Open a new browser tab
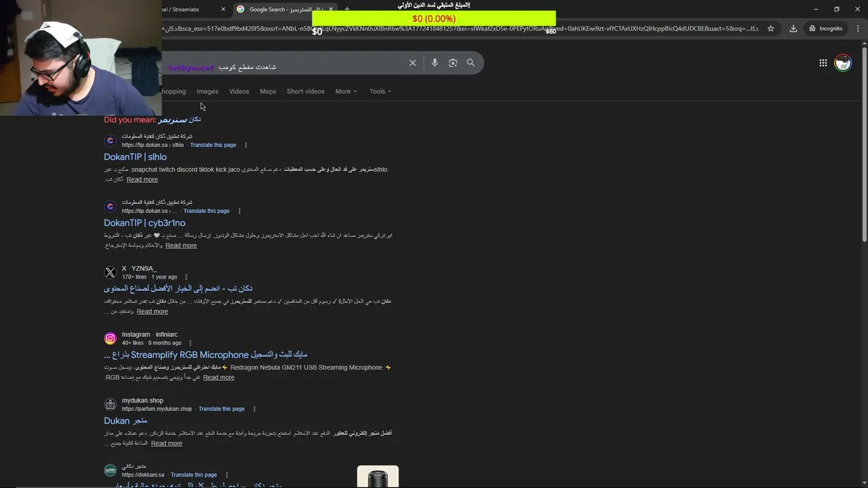 (x=347, y=9)
